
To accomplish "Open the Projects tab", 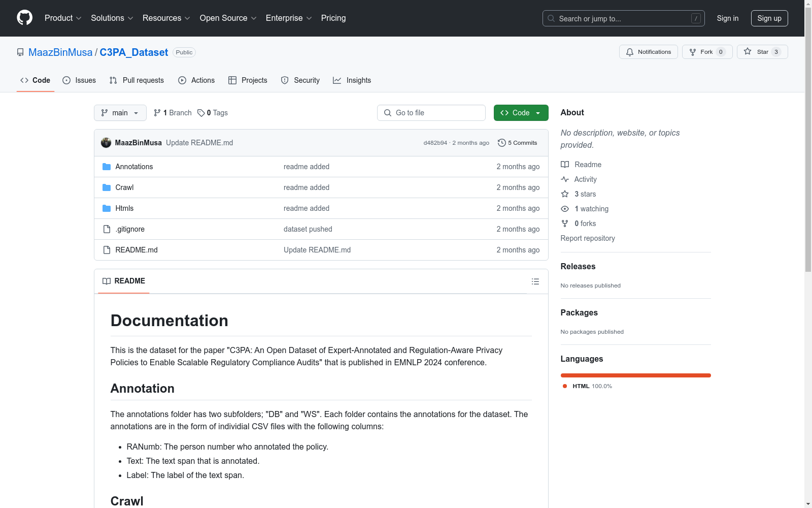I will 248,80.
